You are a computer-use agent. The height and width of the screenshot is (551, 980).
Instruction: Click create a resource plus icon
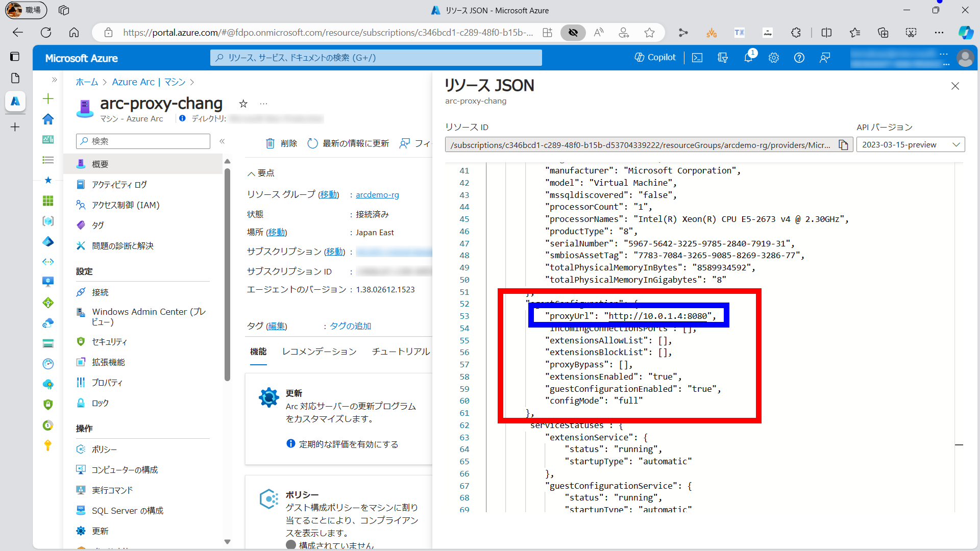(x=48, y=98)
